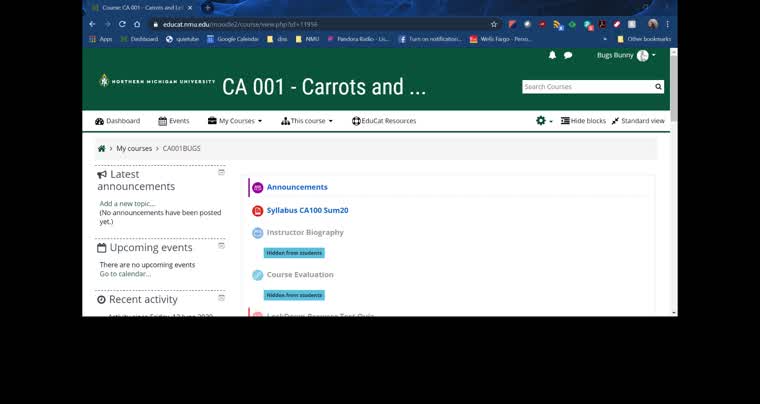Switch to Standard view
The height and width of the screenshot is (404, 760).
click(638, 121)
